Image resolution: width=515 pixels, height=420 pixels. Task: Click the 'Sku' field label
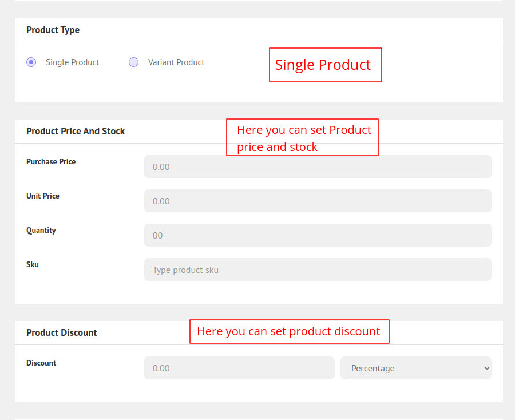tap(33, 264)
